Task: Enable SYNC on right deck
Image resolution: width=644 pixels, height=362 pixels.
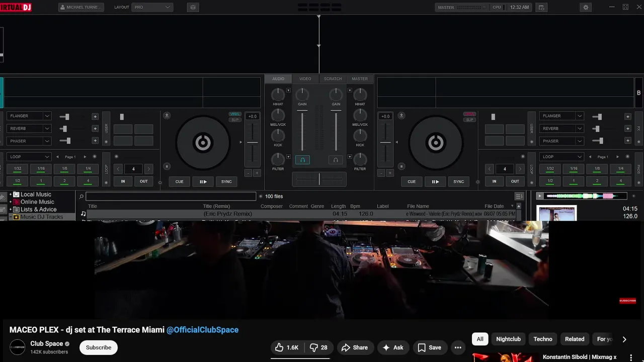Action: click(459, 182)
